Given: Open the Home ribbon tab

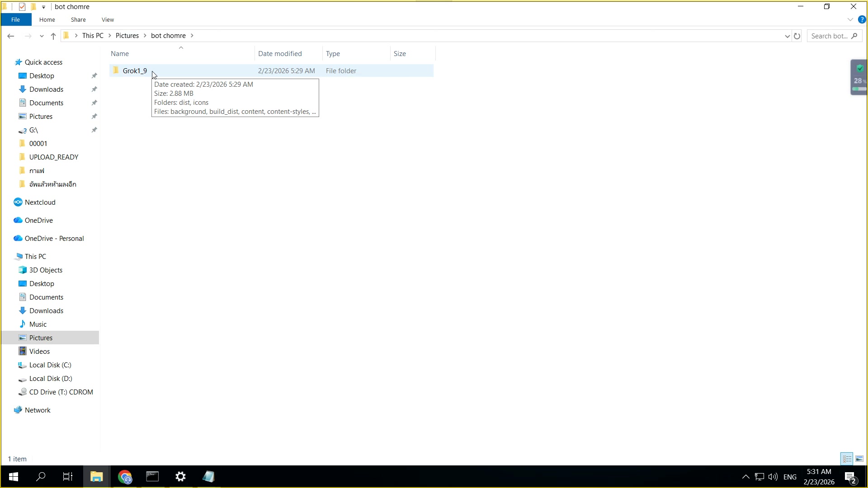Looking at the screenshot, I should 47,19.
